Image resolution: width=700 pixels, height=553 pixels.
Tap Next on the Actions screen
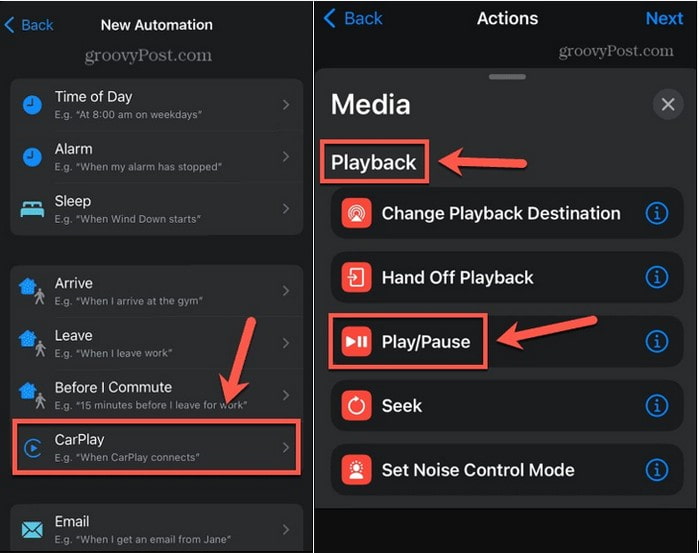[664, 19]
